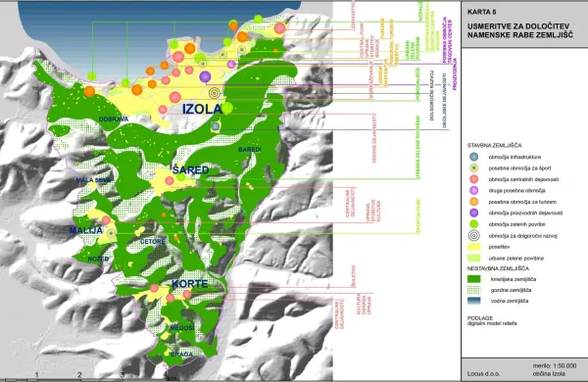Click the km unit on the scale bar
Screen dimensions: 588x382
(171, 378)
